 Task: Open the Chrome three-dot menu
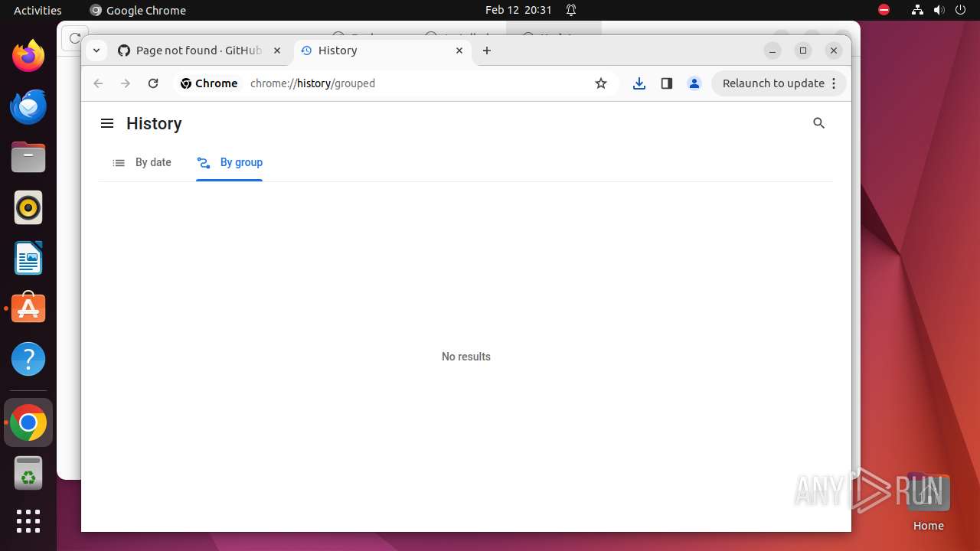click(835, 83)
